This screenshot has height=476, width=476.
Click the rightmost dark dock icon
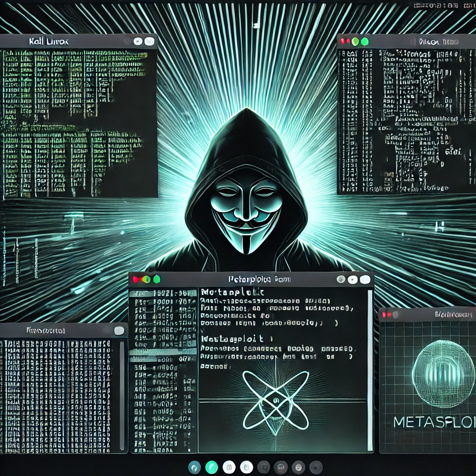(x=316, y=467)
